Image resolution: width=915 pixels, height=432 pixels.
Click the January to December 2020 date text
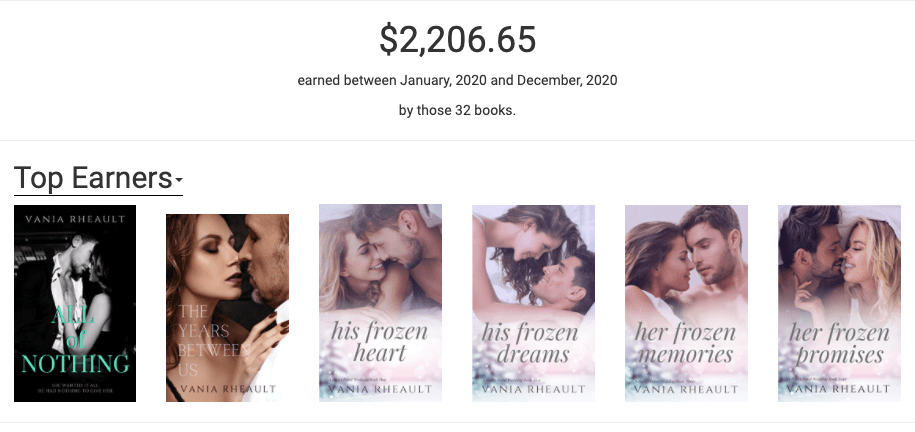coord(458,80)
